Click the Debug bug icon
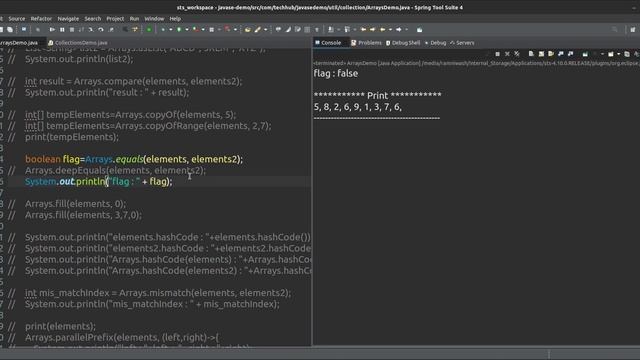This screenshot has height=360, width=640. point(163,29)
